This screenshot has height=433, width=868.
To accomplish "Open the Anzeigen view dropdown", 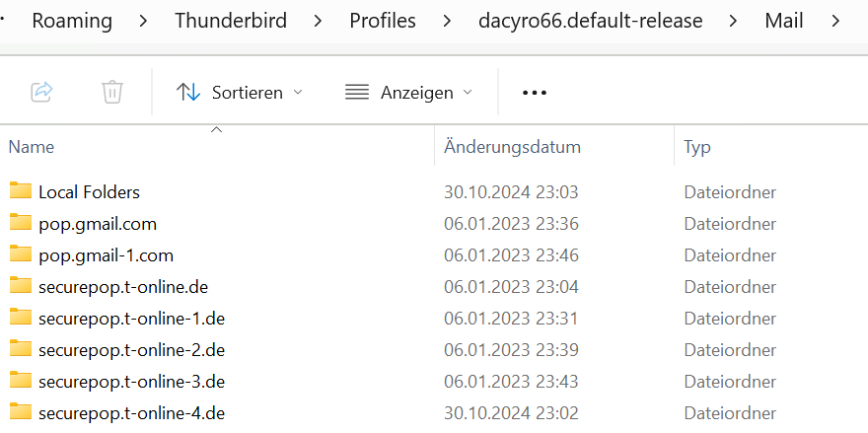I will pyautogui.click(x=408, y=92).
